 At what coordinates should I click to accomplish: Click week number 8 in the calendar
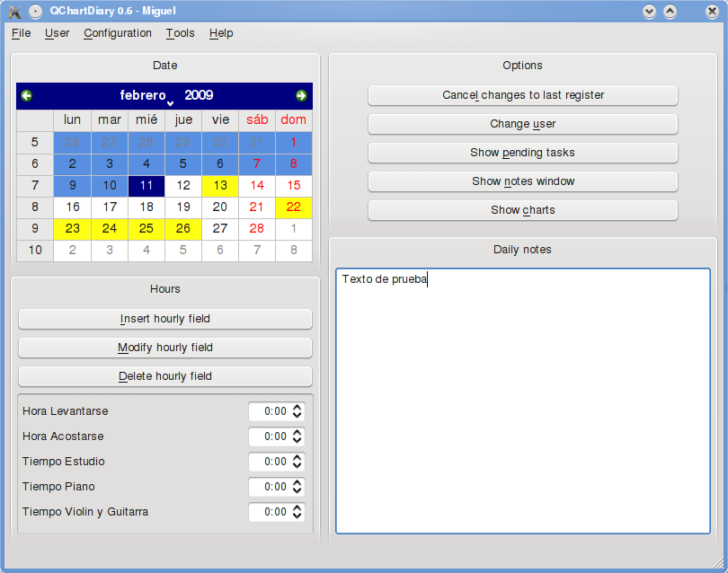pyautogui.click(x=35, y=207)
